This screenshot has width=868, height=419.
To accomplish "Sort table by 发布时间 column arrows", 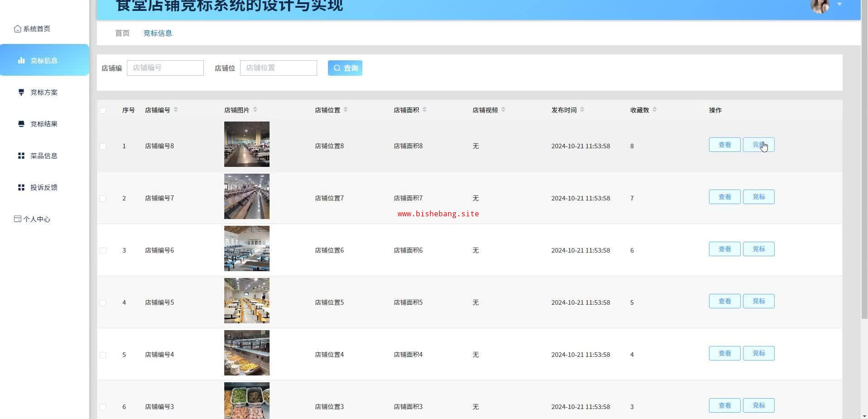I will pos(582,110).
